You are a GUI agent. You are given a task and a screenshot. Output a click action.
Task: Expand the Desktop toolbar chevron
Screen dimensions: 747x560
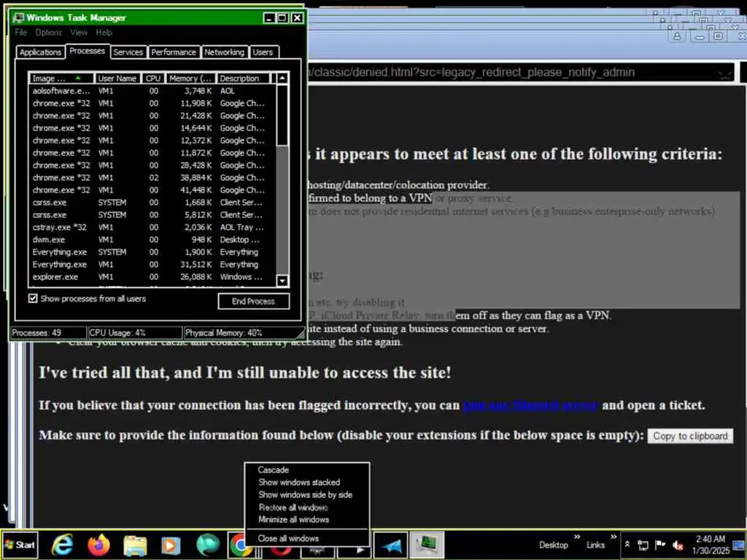tap(577, 537)
